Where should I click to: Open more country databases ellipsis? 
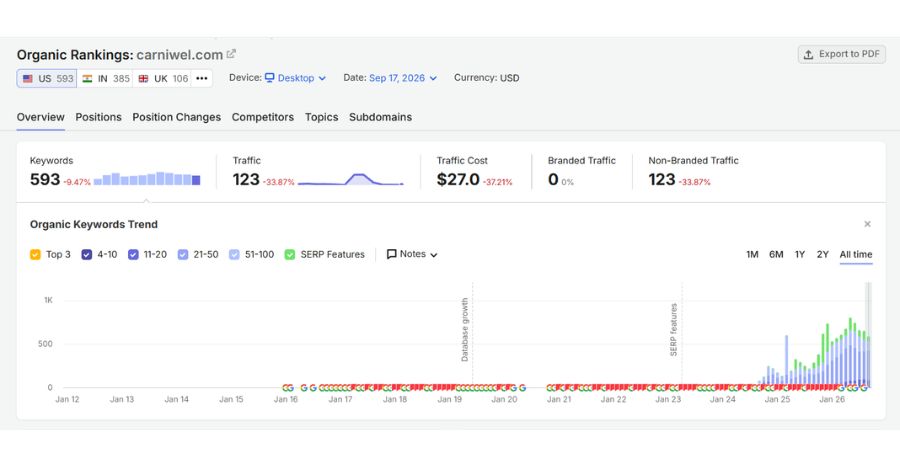coord(201,79)
